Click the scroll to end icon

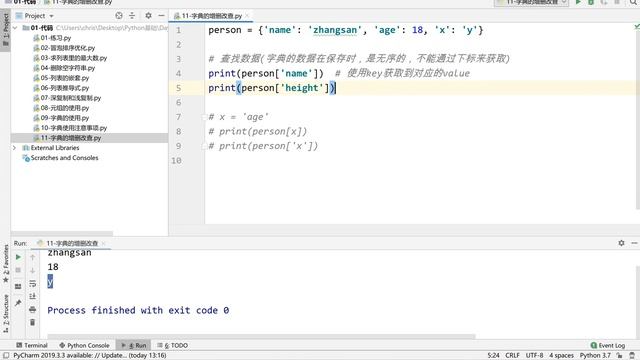pyautogui.click(x=33, y=296)
